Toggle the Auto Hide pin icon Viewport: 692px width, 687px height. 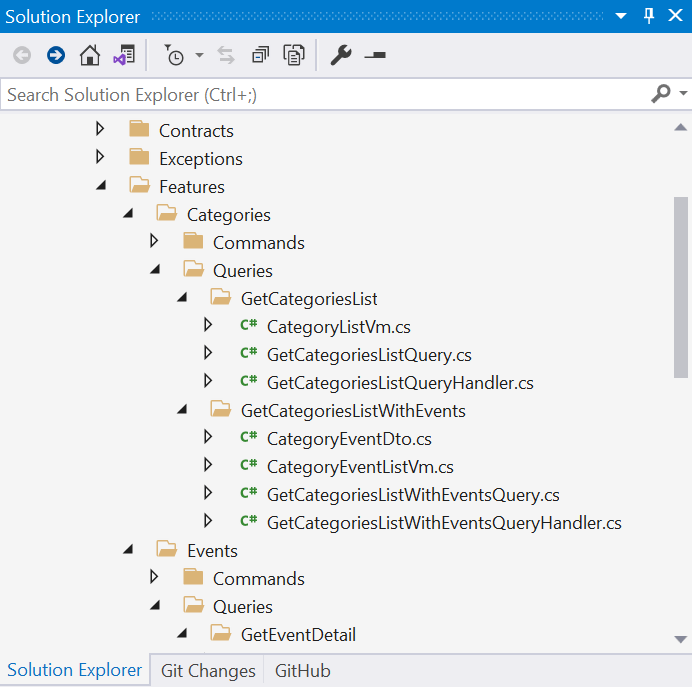pyautogui.click(x=649, y=16)
